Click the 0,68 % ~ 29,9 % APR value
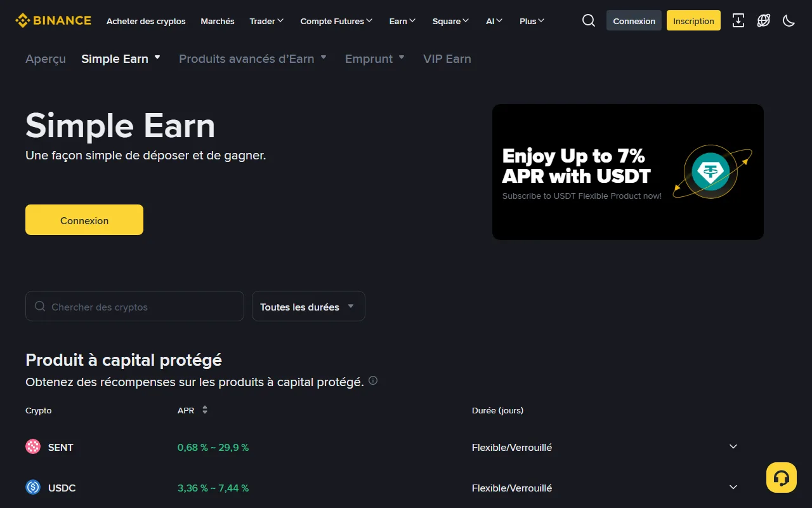Screen dimensions: 812x508 point(213,447)
